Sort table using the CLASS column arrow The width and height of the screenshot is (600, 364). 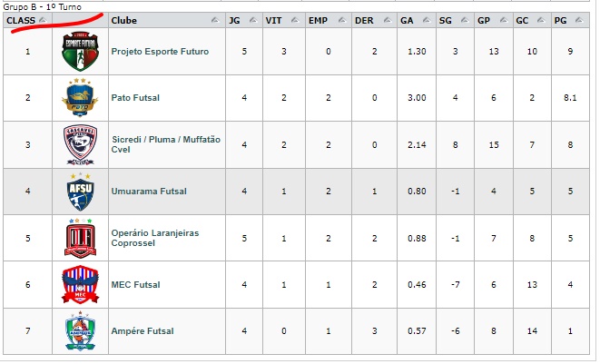43,20
